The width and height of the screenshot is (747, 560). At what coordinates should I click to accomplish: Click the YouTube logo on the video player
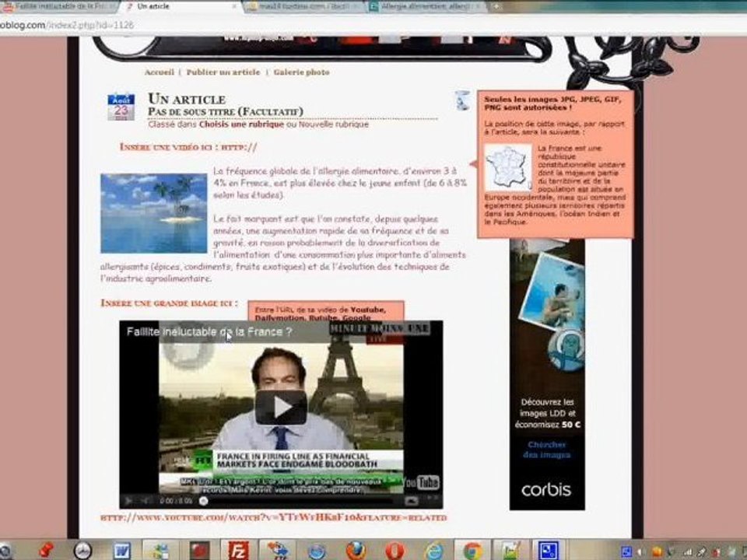pos(421,482)
